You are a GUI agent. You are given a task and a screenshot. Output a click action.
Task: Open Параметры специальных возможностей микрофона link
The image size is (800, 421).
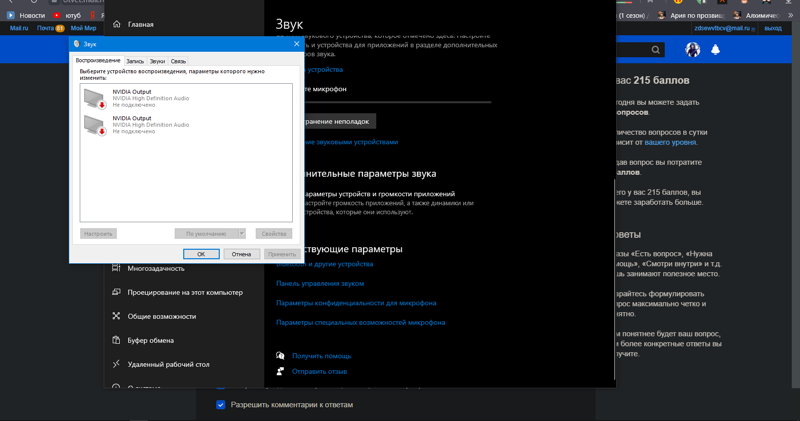(x=361, y=322)
